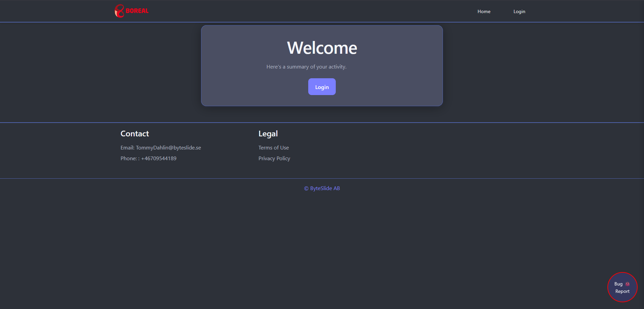Select Home in the top navigation
Viewport: 644px width, 309px height.
coord(484,11)
